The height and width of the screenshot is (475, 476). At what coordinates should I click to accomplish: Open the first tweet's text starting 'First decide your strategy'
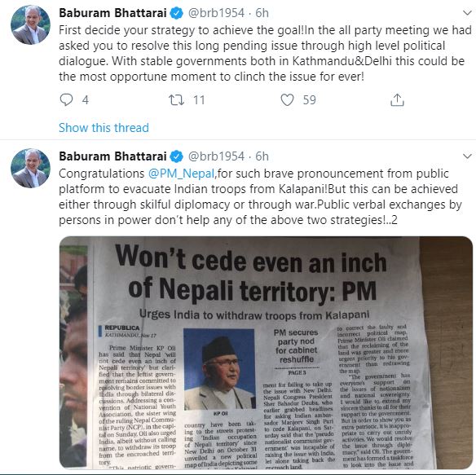[266, 54]
